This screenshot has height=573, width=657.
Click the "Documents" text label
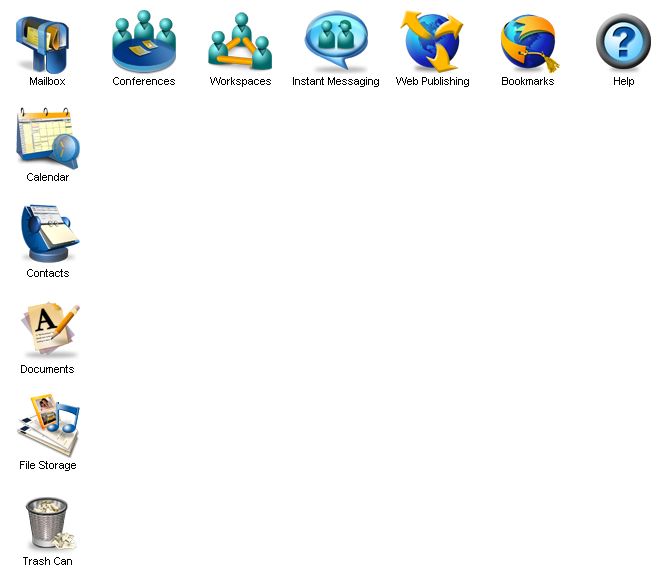[47, 369]
